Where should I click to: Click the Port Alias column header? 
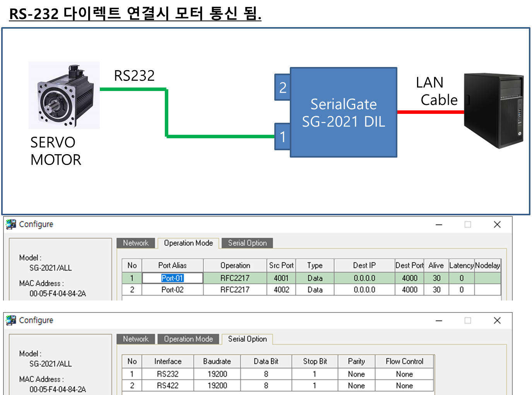(x=173, y=265)
